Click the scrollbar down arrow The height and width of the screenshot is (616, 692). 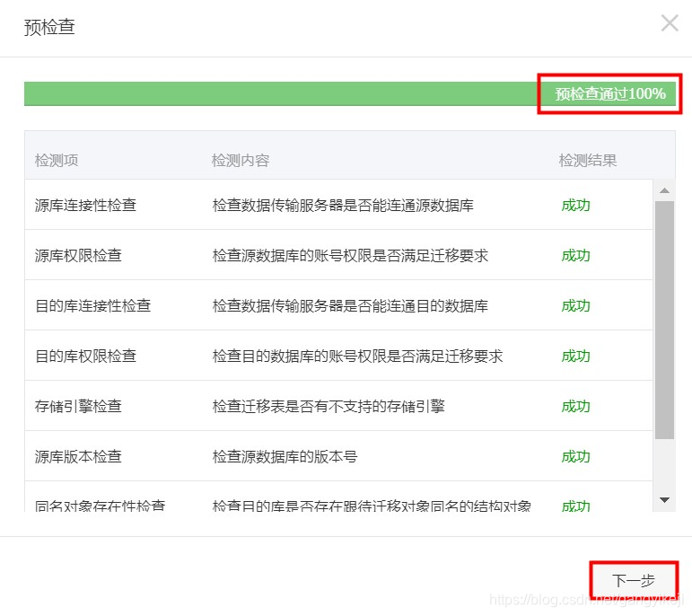(664, 500)
